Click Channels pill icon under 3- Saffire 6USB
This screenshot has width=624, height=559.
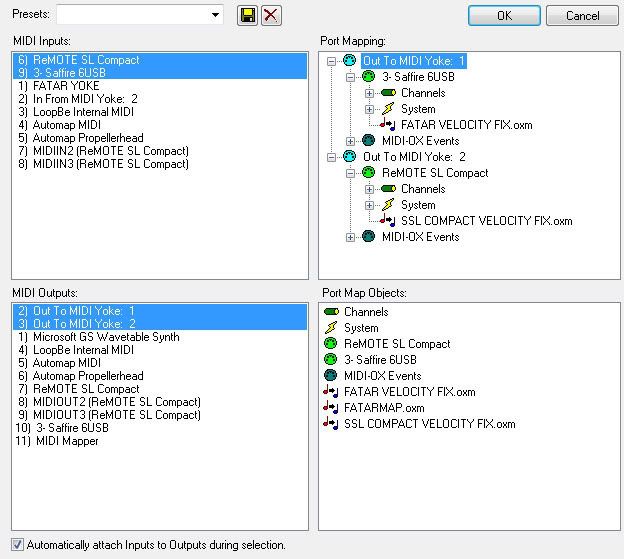tap(388, 93)
